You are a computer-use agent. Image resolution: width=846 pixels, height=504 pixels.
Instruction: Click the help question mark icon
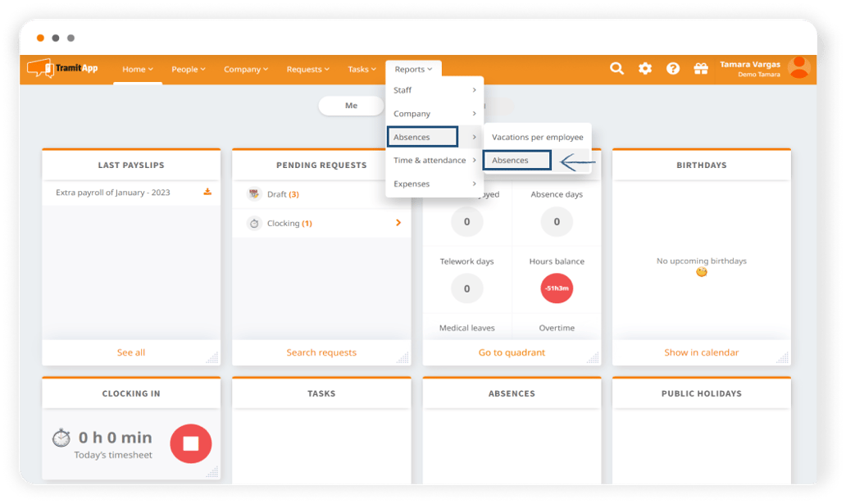[673, 69]
